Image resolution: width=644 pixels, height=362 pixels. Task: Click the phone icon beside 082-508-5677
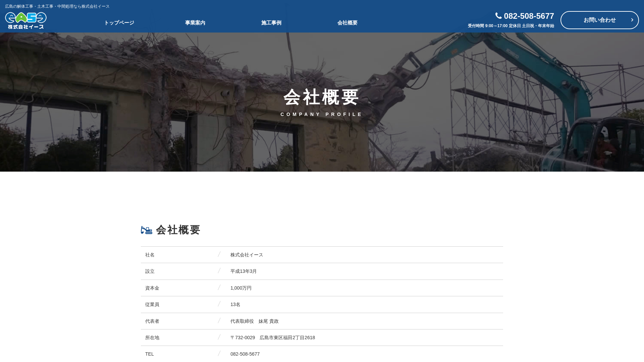point(498,16)
